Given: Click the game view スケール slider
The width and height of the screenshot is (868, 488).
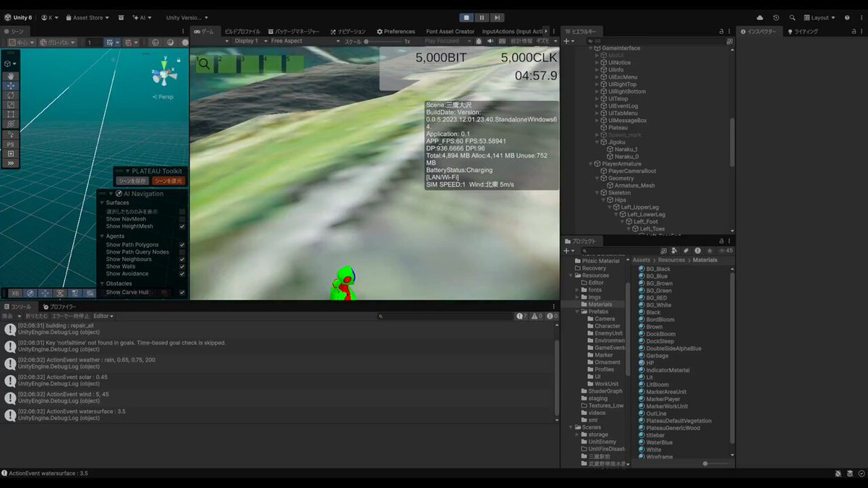Looking at the screenshot, I should click(383, 41).
